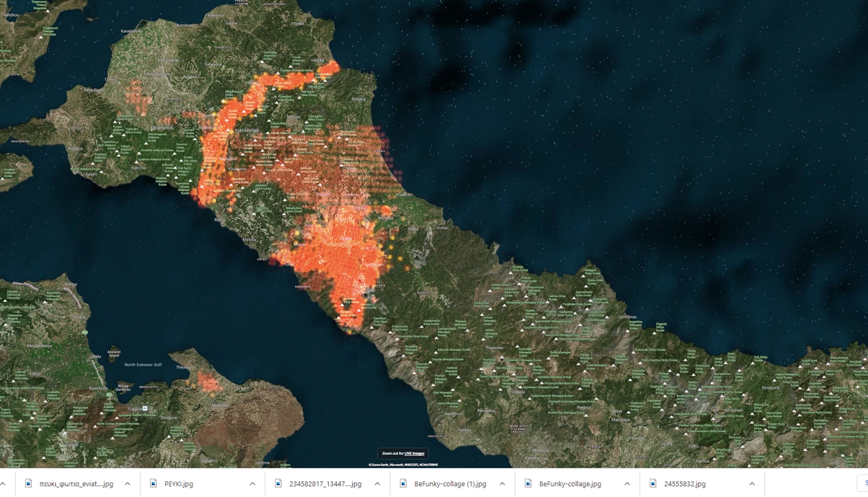Click the file icon of πευκι_φωτια_eviat jpg

[x=29, y=484]
